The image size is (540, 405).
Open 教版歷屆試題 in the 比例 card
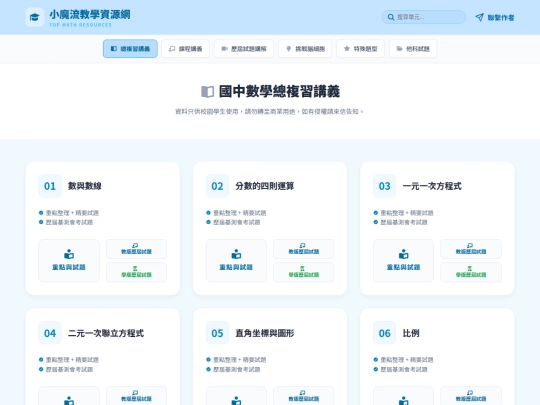pos(471,396)
